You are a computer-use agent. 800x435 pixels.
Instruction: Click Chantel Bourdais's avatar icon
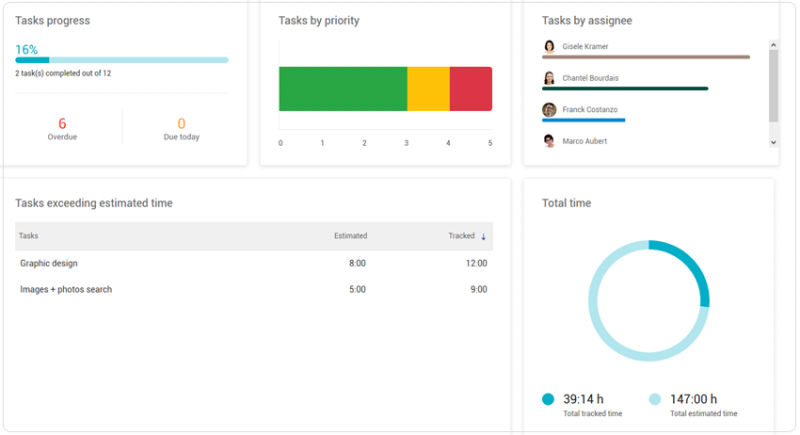point(549,78)
